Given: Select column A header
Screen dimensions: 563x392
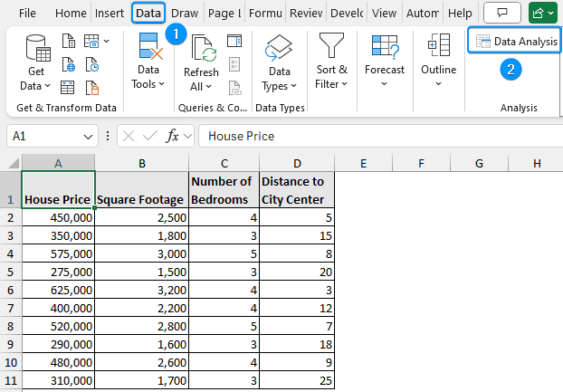Looking at the screenshot, I should (x=58, y=163).
